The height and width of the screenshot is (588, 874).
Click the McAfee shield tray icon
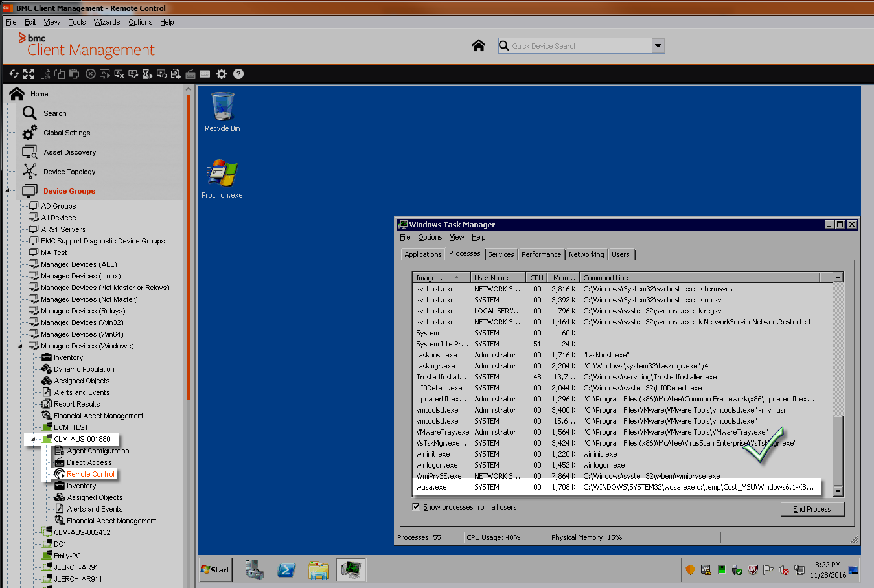coord(753,570)
